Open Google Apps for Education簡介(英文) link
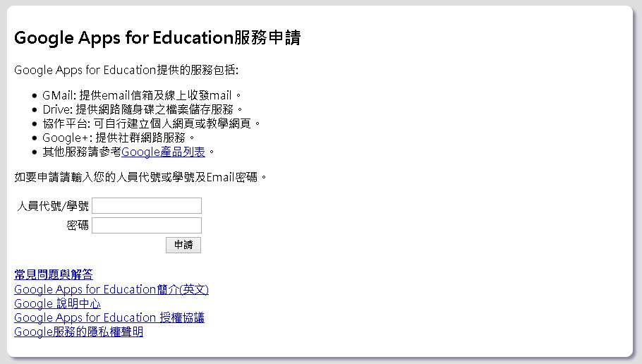Screen dimensions: 642x364 (x=111, y=289)
